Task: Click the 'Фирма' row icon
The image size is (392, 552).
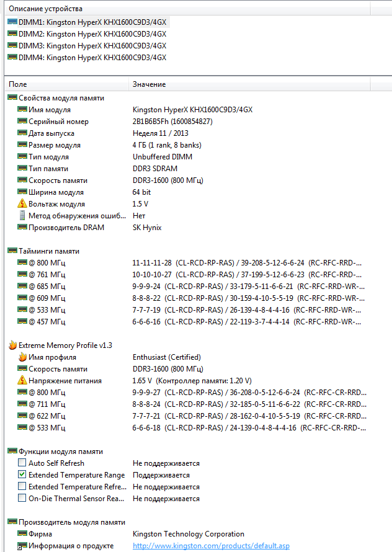Action: [x=22, y=533]
